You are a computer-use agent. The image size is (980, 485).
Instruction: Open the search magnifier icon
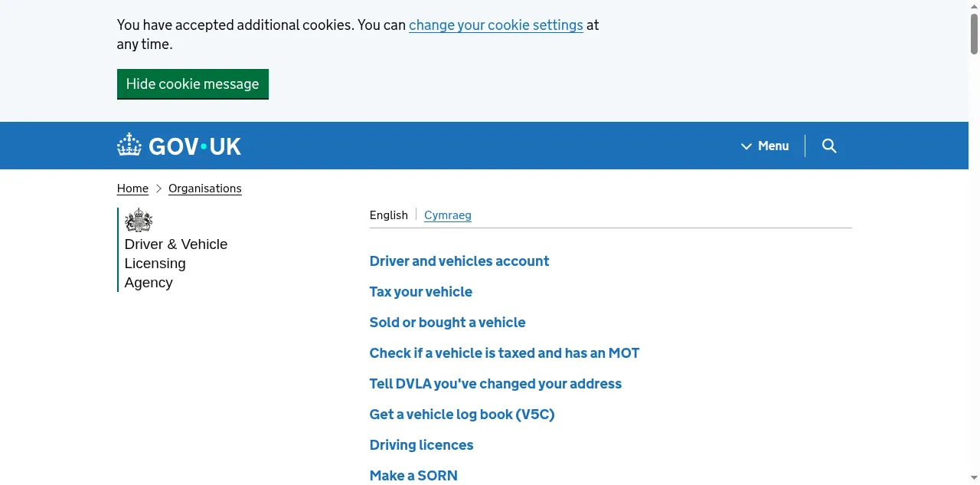[829, 146]
